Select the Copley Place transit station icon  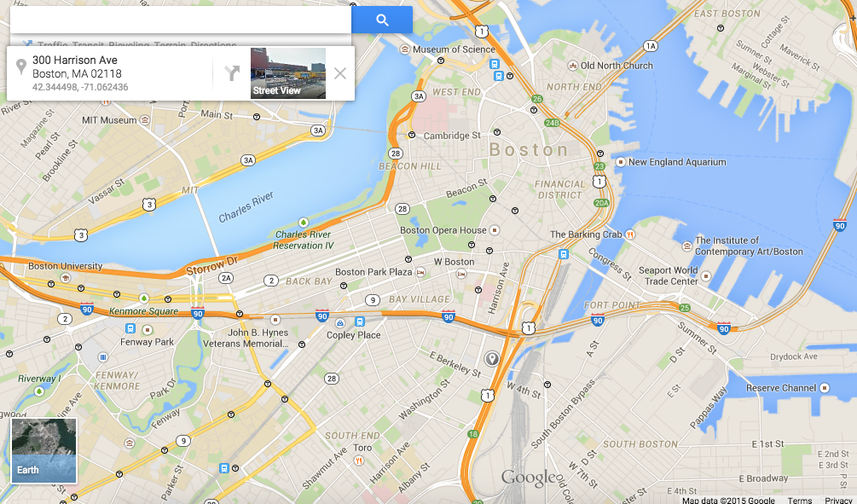point(340,323)
